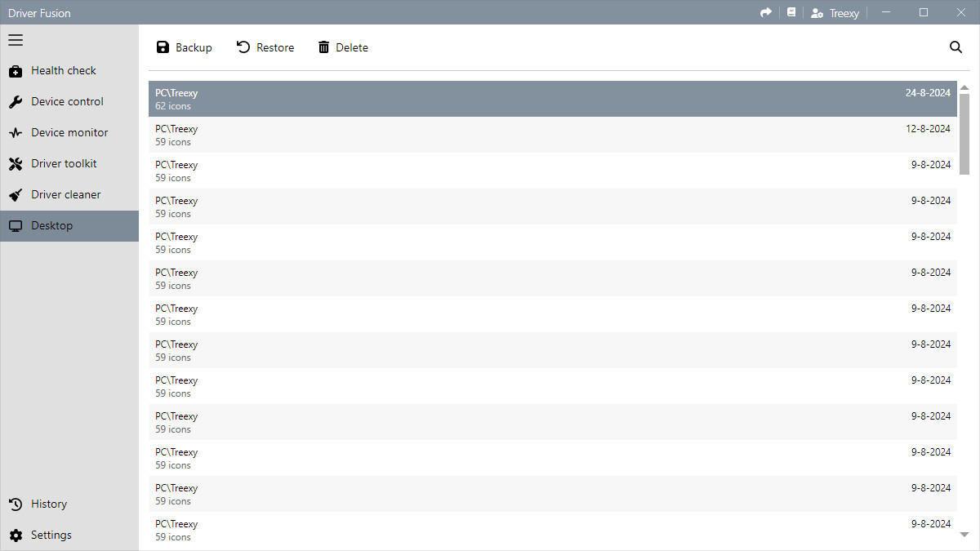Collapse the sidebar with the hamburger icon

(x=16, y=40)
